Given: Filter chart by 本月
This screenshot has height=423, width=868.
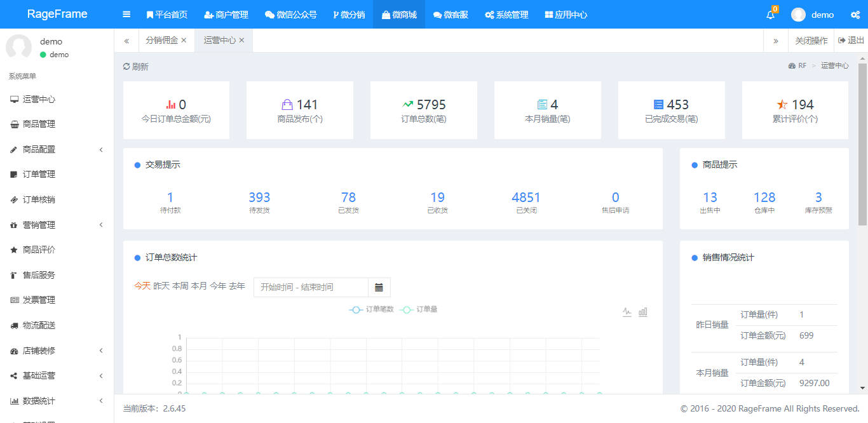Looking at the screenshot, I should point(199,286).
